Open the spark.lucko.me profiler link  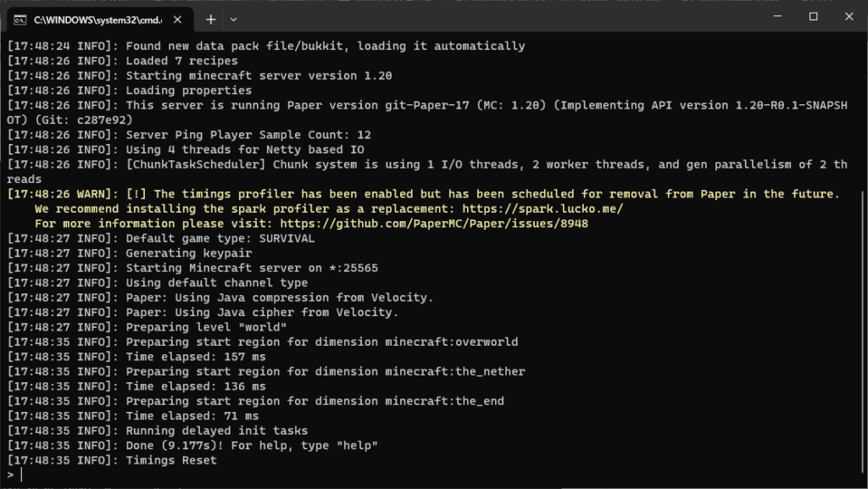(x=542, y=209)
